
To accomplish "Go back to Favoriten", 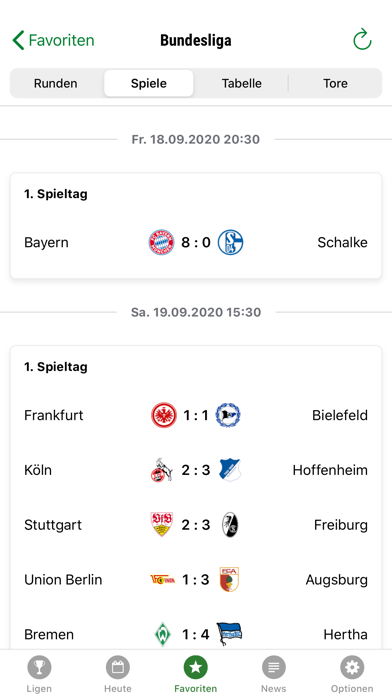I will tap(53, 40).
